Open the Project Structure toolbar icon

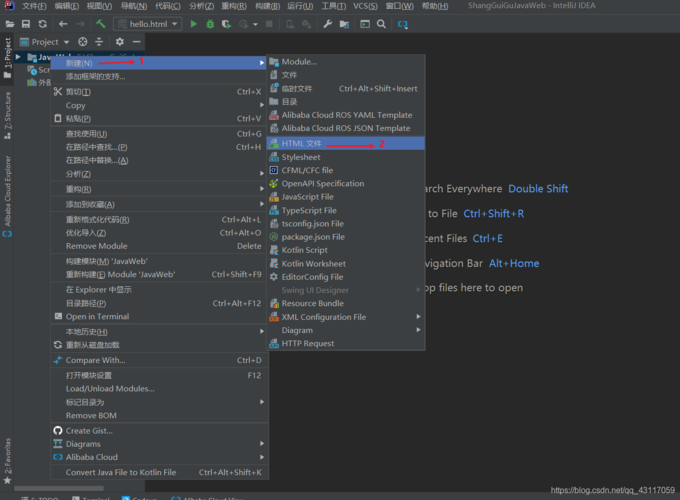[344, 24]
